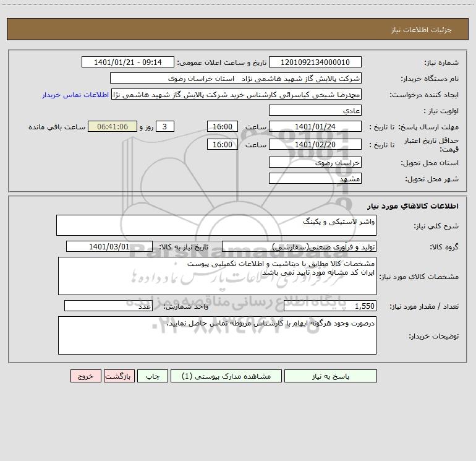Image resolution: width=476 pixels, height=461 pixels.
Task: Click the واحد شمارش label
Action: click(186, 307)
